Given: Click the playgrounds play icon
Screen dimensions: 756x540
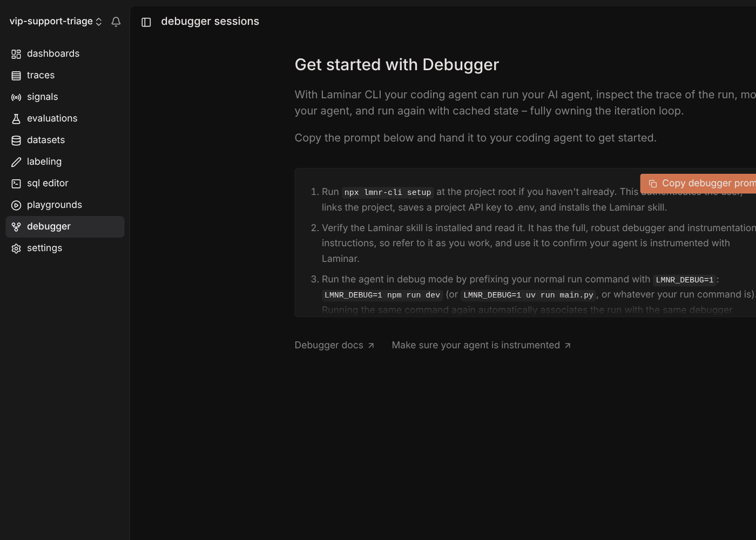Looking at the screenshot, I should click(x=16, y=205).
